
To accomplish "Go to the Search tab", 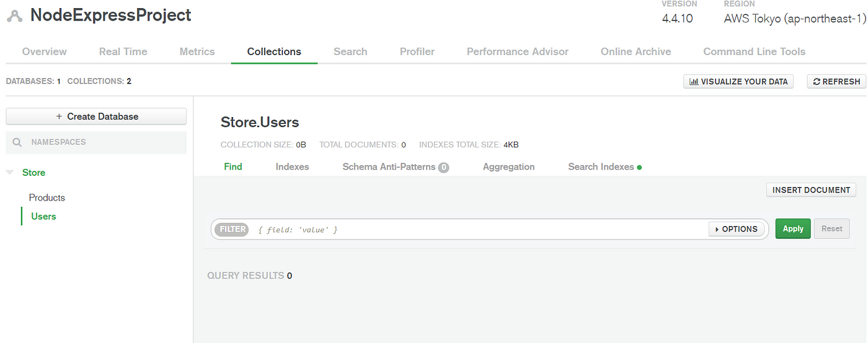I will point(350,52).
